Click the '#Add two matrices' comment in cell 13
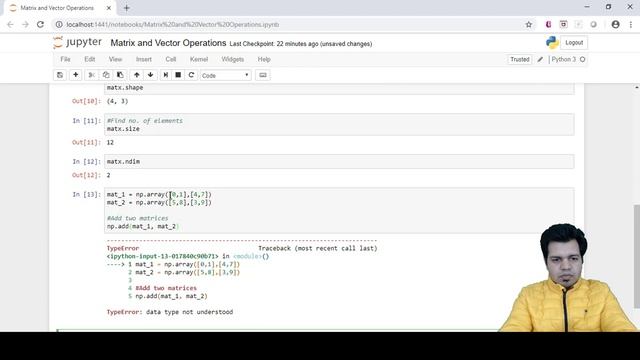This screenshot has width=640, height=360. point(138,218)
